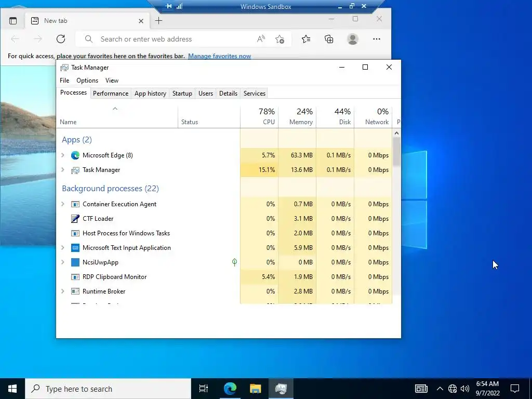This screenshot has width=532, height=399.
Task: Click the Background processes (22) group header
Action: coord(110,188)
